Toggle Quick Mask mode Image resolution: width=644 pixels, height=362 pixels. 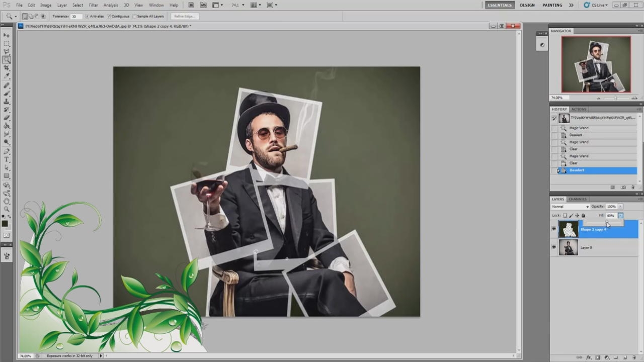point(7,235)
